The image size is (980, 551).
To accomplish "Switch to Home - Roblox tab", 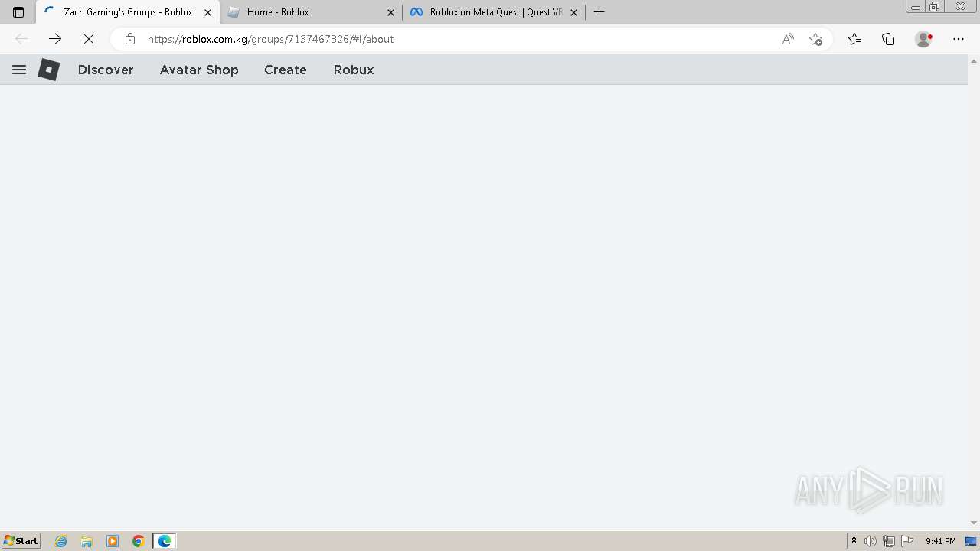I will (x=310, y=12).
